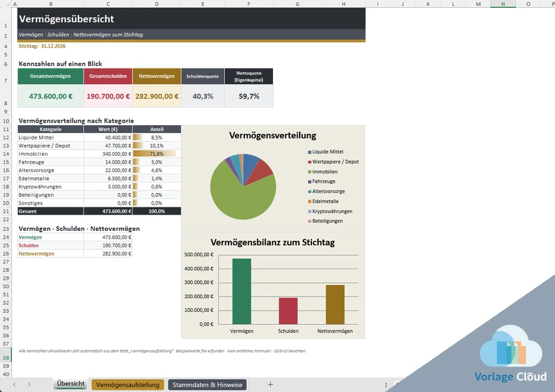555x392 pixels.
Task: Click the Wert (€) column heading cell
Action: point(108,129)
